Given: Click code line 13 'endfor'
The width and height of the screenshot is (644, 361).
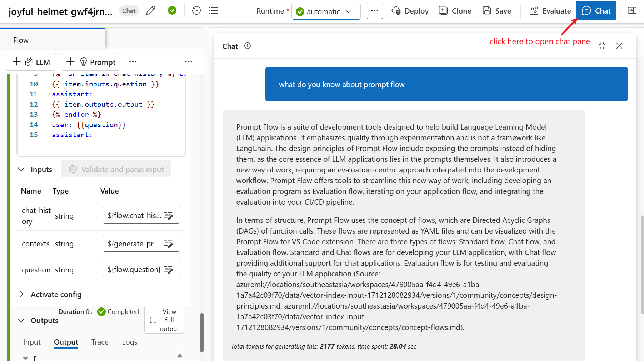Looking at the screenshot, I should pos(76,114).
